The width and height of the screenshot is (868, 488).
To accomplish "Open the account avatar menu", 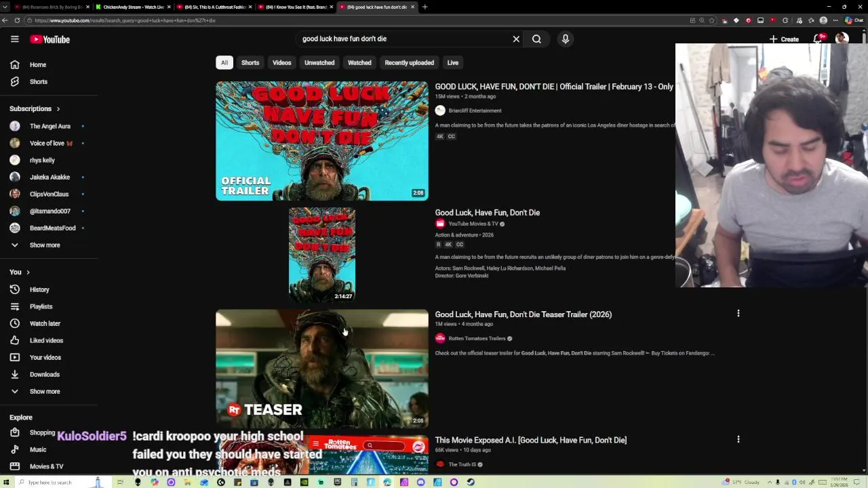I will [842, 39].
